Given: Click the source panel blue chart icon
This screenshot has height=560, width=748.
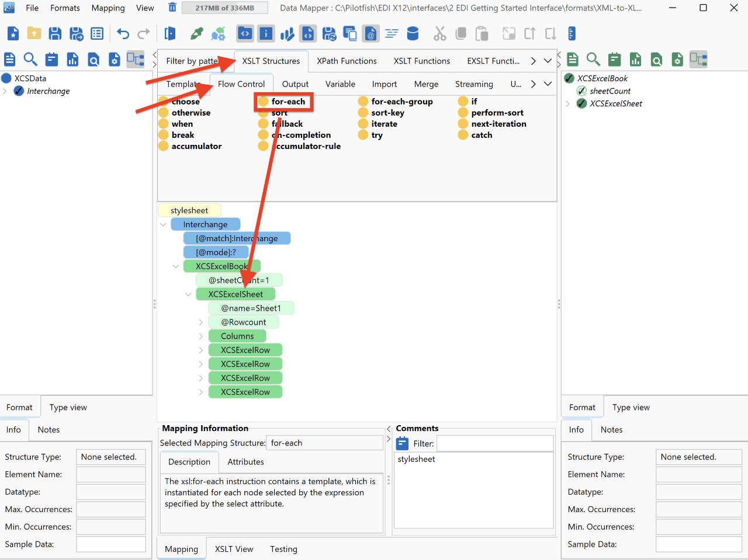Looking at the screenshot, I should [x=72, y=59].
